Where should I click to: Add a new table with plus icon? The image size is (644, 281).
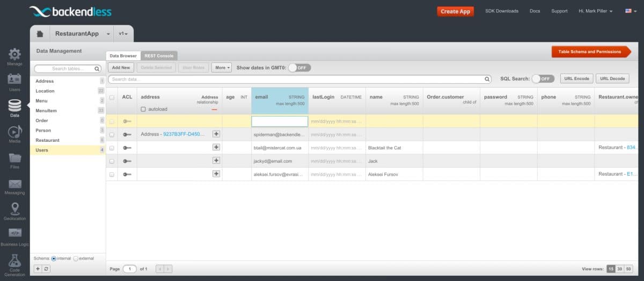coord(38,268)
